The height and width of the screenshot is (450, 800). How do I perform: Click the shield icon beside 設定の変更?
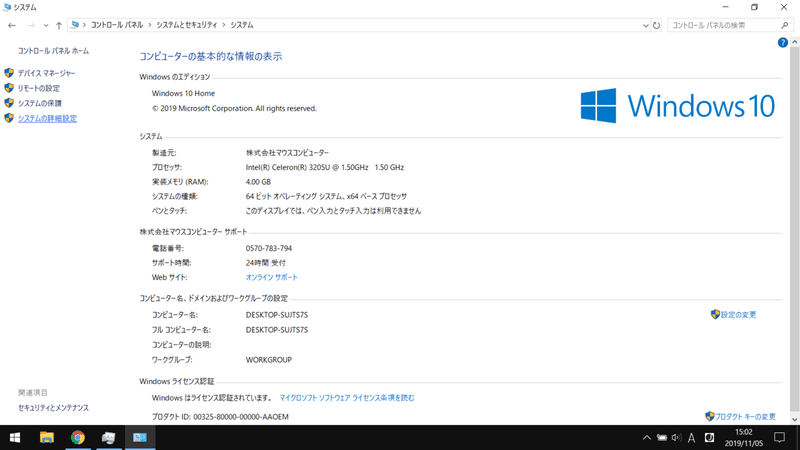pyautogui.click(x=715, y=314)
